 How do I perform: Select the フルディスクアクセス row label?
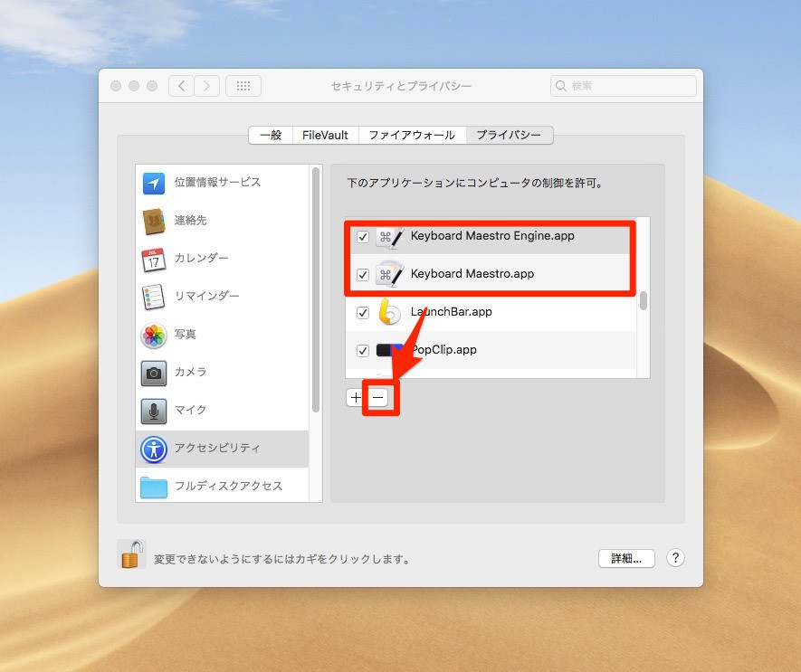pos(228,486)
